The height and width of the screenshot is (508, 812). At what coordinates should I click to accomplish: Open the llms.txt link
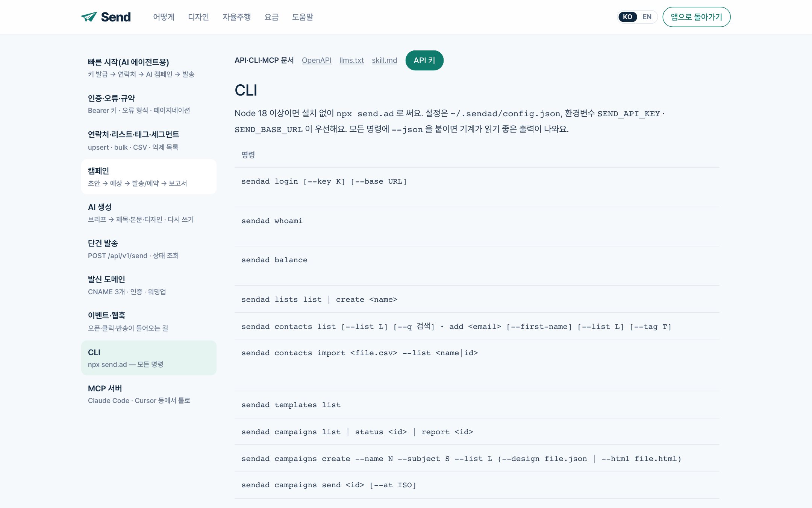351,60
